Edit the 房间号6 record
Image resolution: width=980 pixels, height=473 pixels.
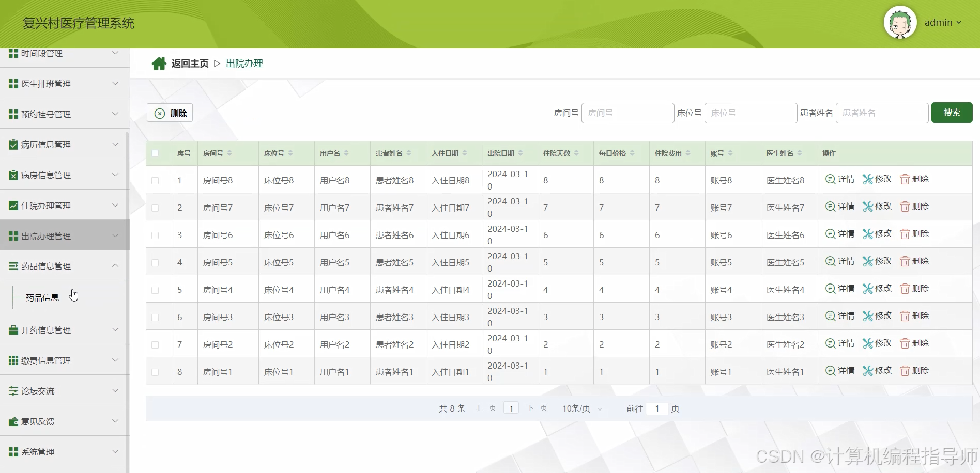pyautogui.click(x=877, y=234)
